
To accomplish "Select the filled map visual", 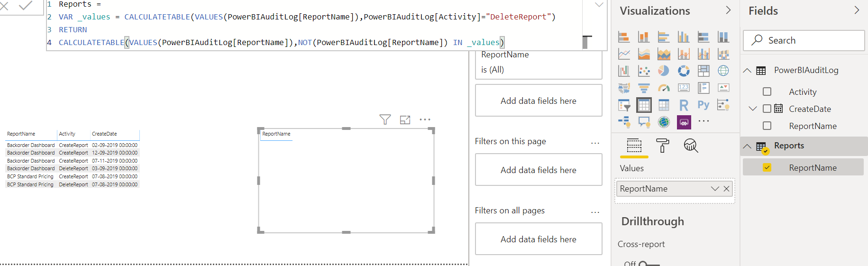I will tap(624, 88).
